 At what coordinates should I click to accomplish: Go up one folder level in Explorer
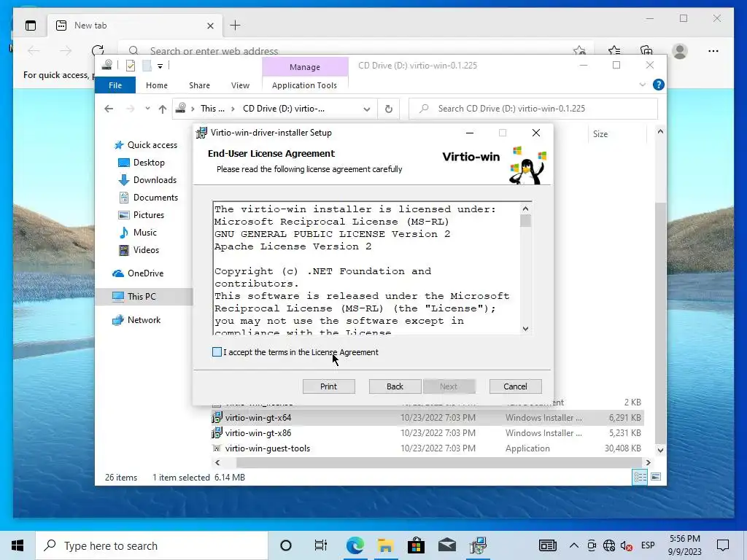[x=163, y=109]
